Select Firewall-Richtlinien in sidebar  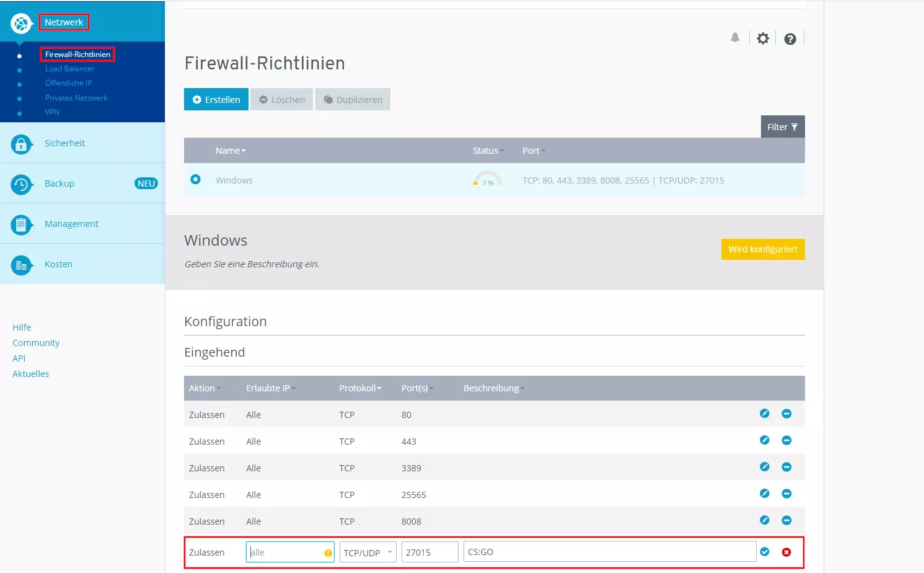(x=77, y=55)
